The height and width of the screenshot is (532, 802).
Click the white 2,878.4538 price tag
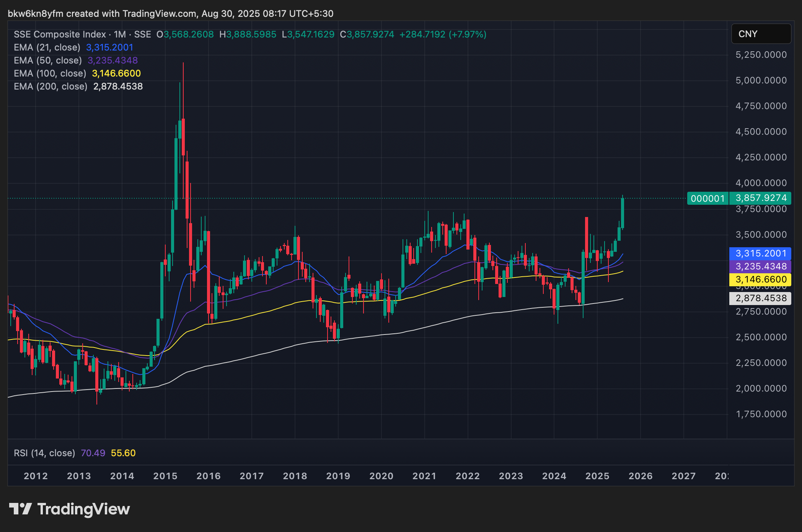click(x=760, y=298)
